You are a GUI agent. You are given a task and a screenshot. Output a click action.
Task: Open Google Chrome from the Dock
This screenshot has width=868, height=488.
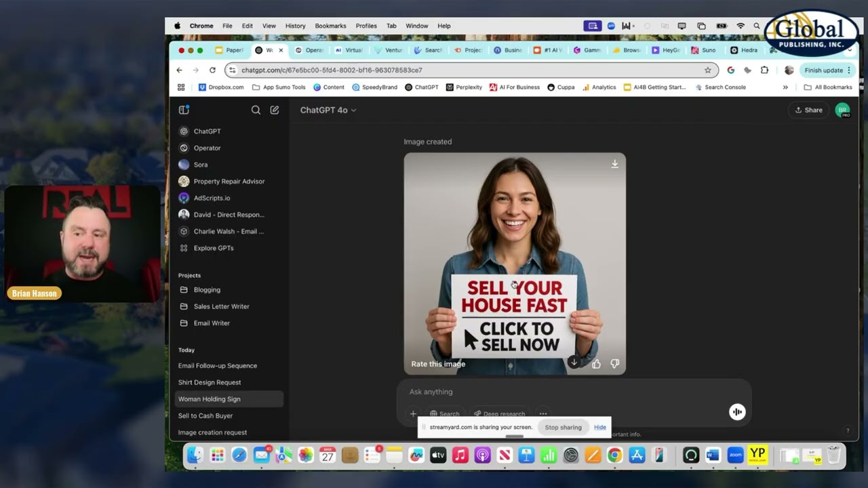point(614,455)
